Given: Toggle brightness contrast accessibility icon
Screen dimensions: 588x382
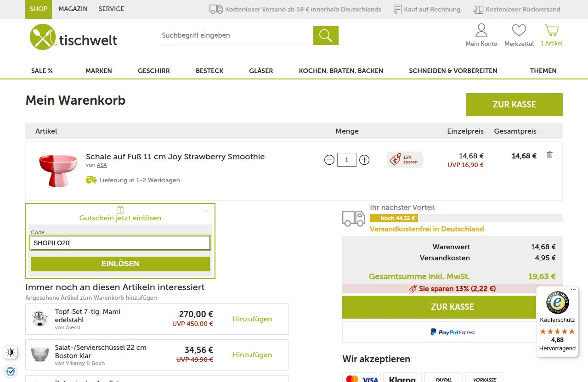Looking at the screenshot, I should (x=10, y=352).
